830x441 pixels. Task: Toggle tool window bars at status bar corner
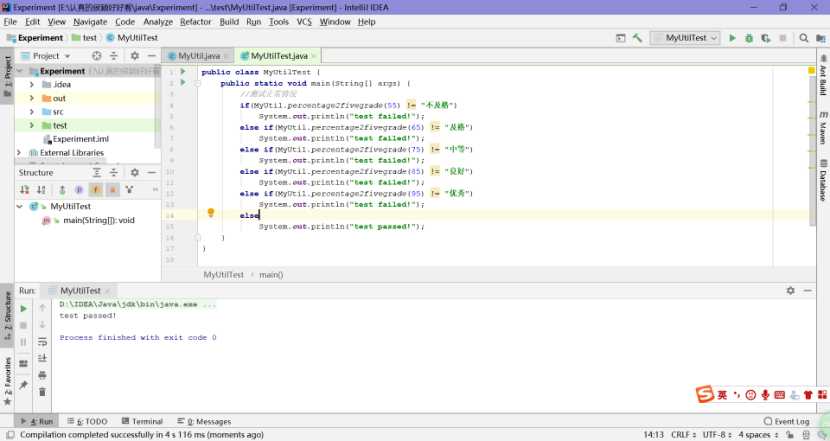pos(10,435)
